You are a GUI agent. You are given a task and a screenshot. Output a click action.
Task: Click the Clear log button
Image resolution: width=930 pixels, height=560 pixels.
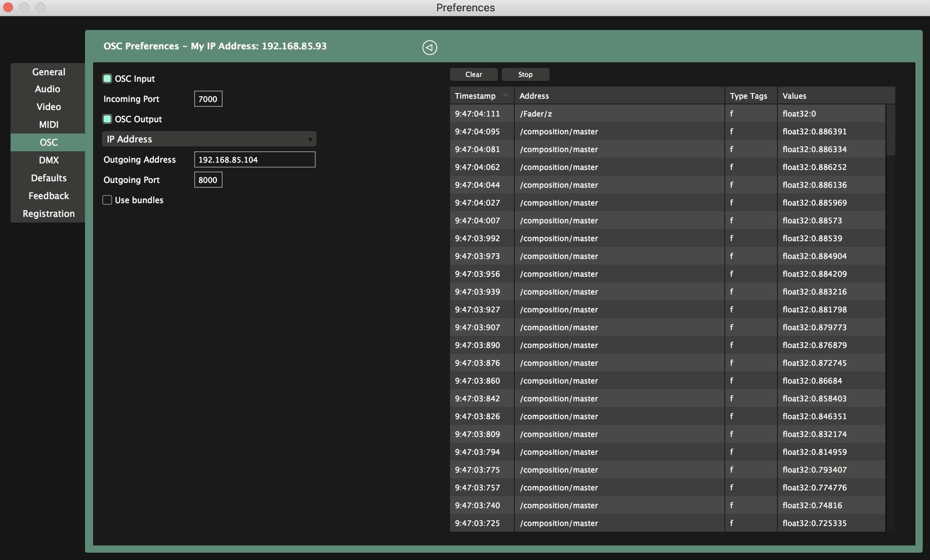(473, 74)
